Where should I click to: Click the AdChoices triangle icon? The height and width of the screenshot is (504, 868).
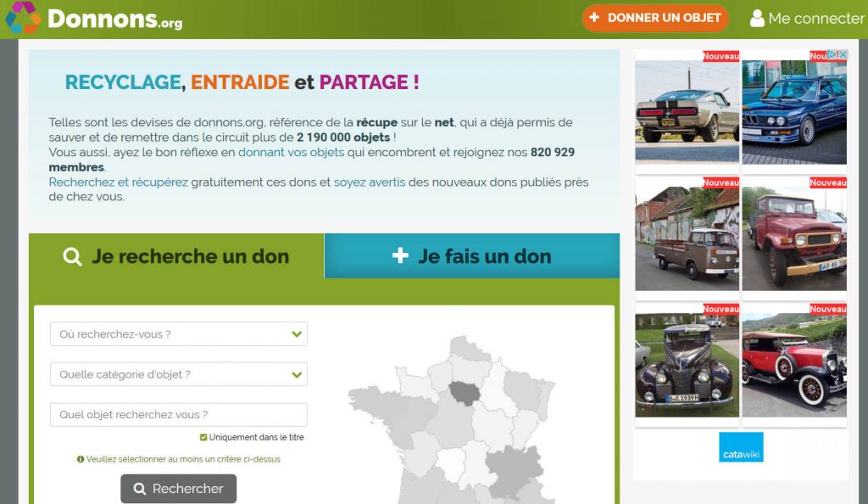tap(832, 54)
